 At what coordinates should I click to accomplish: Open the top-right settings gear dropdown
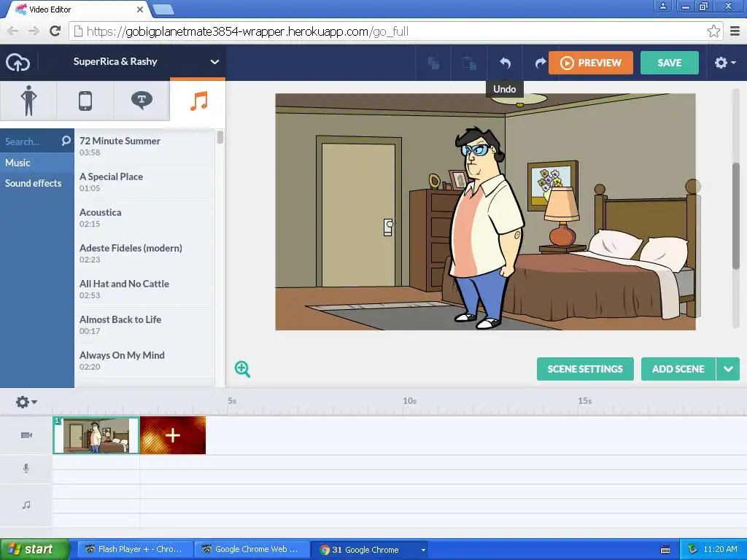point(724,63)
